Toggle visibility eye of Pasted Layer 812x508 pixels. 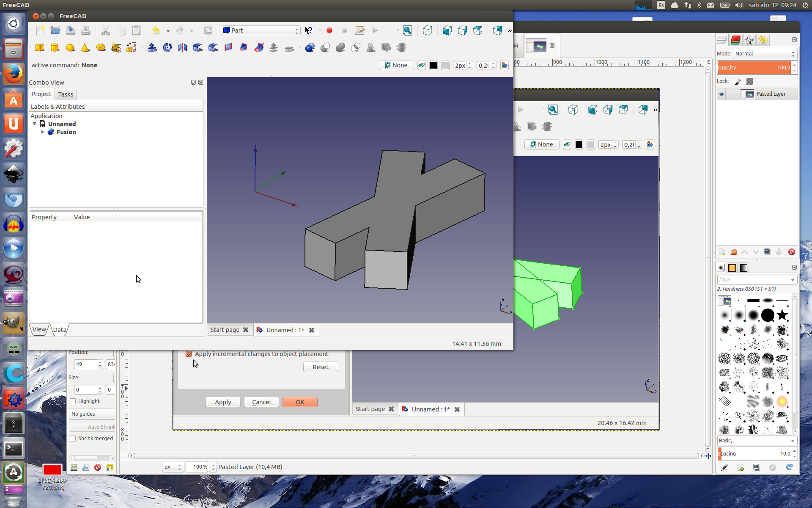[721, 94]
